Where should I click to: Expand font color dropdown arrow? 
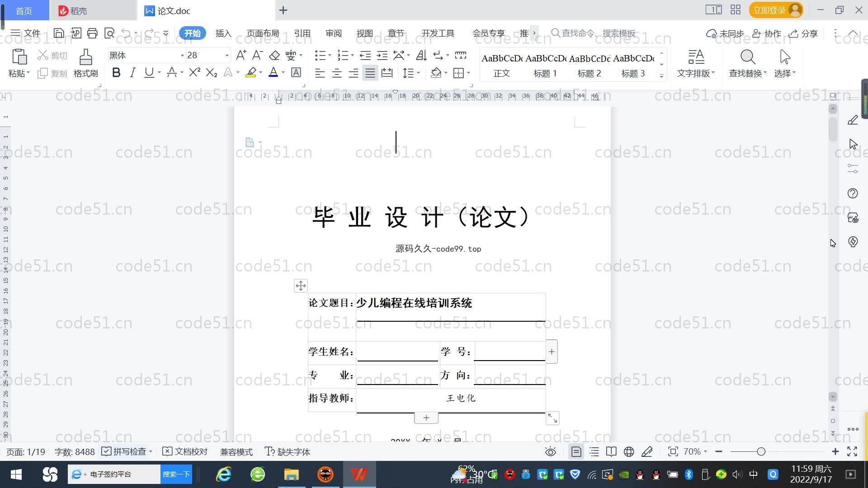283,73
